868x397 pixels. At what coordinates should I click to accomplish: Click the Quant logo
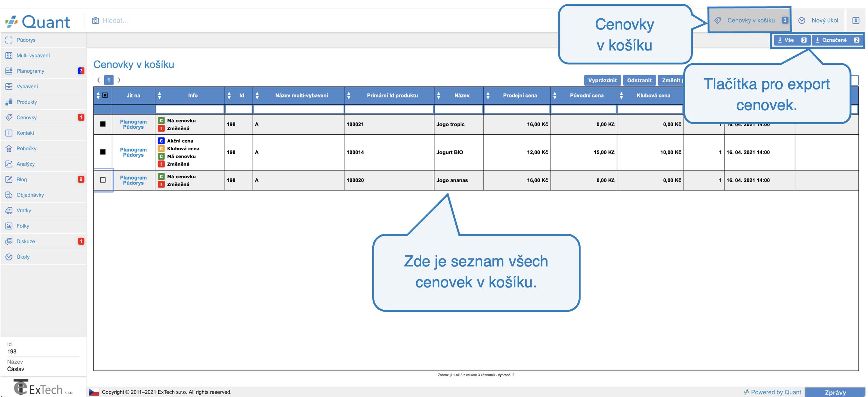(38, 22)
